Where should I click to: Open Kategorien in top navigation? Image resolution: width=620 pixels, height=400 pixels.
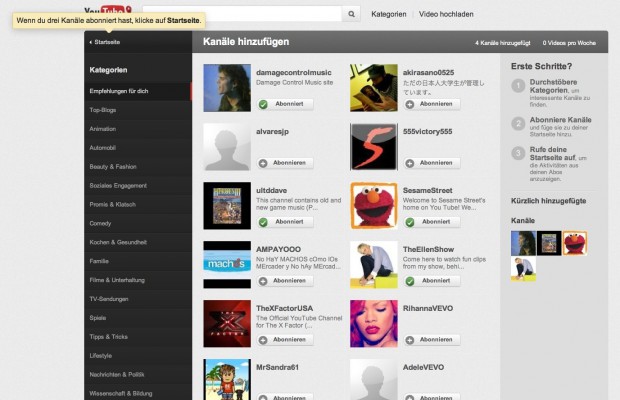pyautogui.click(x=389, y=14)
